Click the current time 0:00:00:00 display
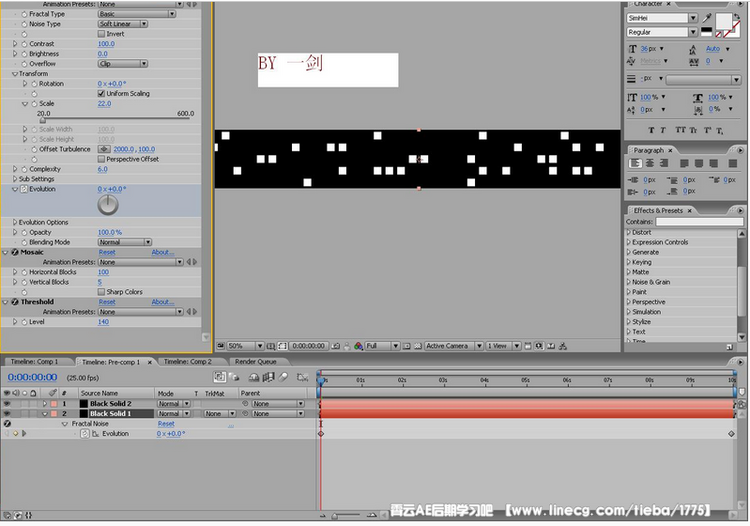 [x=33, y=377]
